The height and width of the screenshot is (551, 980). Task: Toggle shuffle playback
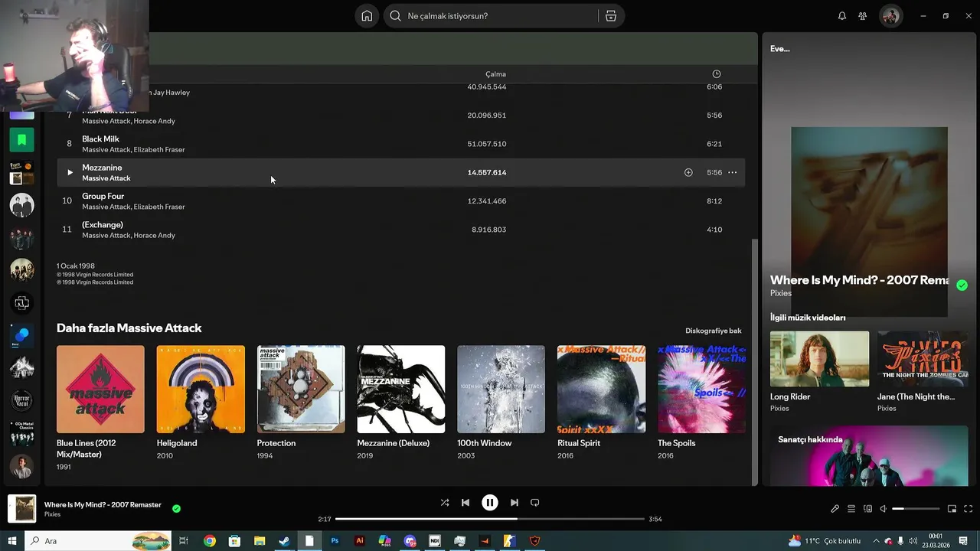coord(445,503)
